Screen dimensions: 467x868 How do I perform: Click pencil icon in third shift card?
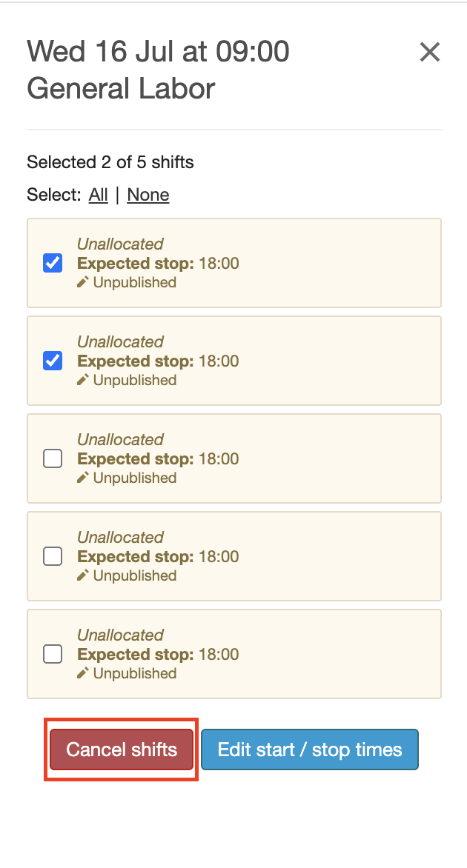(x=83, y=478)
